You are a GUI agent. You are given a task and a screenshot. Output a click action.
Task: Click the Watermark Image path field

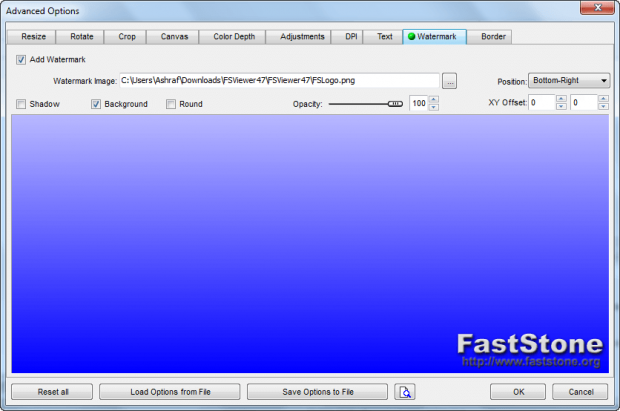tap(278, 80)
